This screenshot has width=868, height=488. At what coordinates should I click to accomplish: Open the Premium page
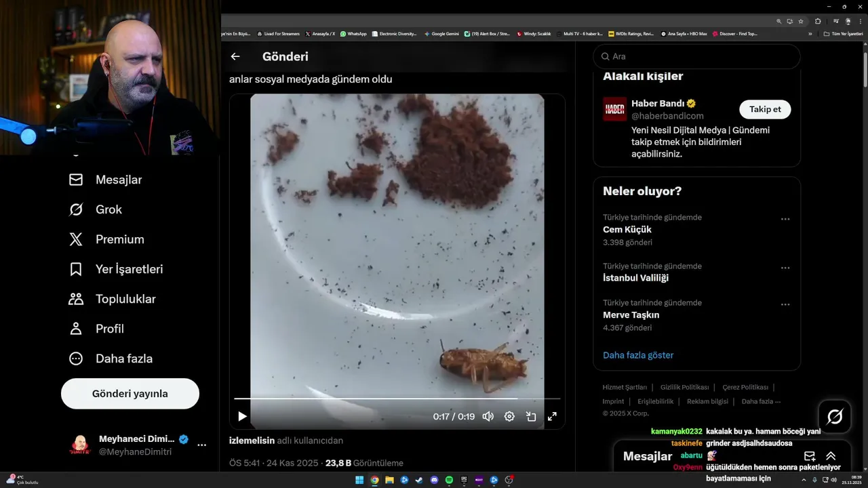point(107,239)
